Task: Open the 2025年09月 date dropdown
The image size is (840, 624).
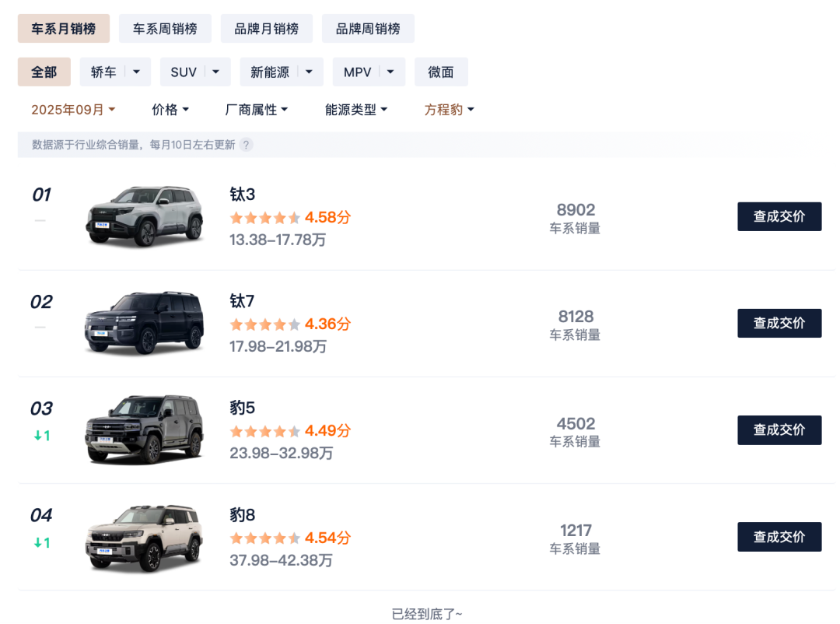Action: click(x=73, y=110)
